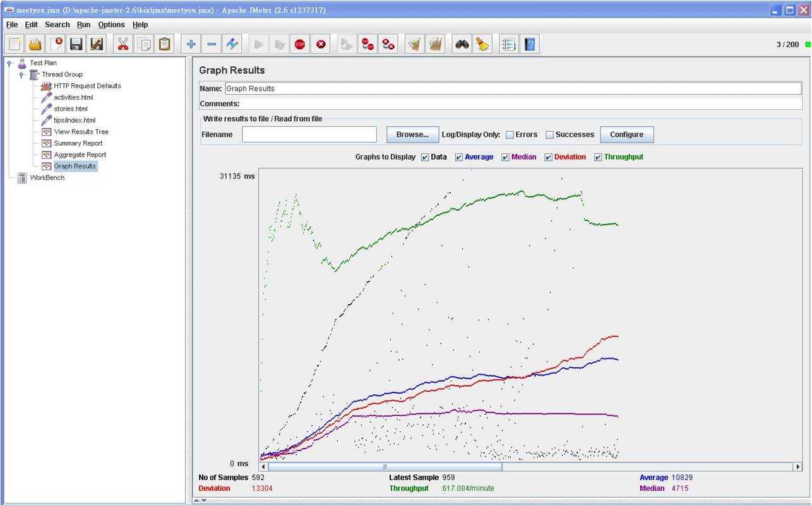The height and width of the screenshot is (506, 812).
Task: Open the Options menu
Action: (111, 25)
